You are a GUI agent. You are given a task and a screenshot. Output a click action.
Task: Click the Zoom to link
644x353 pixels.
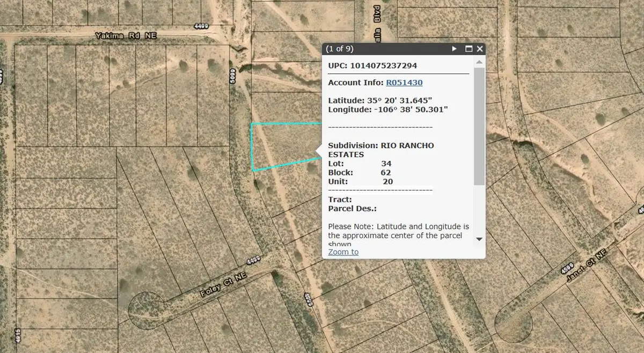(342, 252)
